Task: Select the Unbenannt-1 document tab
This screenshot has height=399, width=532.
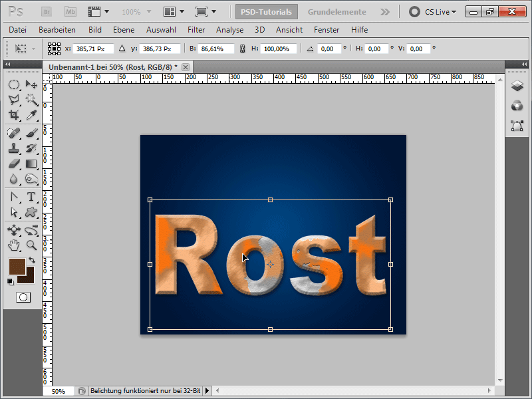Action: (x=112, y=67)
